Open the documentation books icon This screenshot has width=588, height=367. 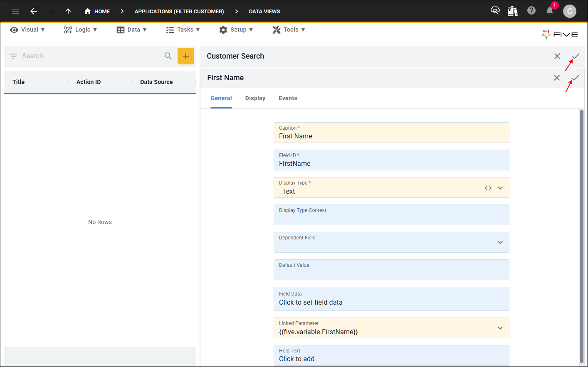(513, 11)
